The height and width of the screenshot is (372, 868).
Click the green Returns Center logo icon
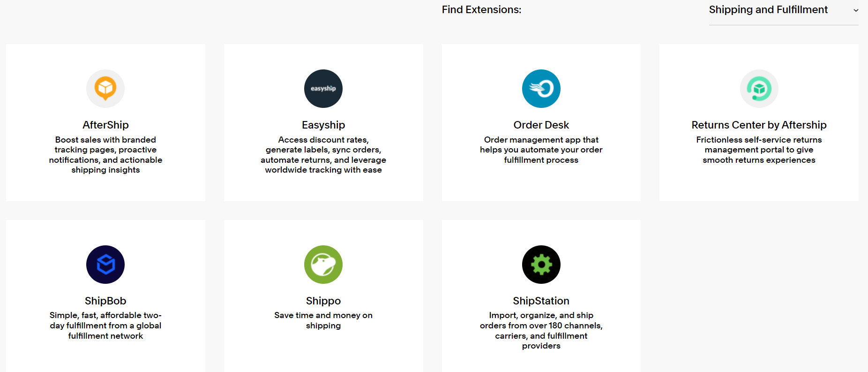pyautogui.click(x=759, y=89)
